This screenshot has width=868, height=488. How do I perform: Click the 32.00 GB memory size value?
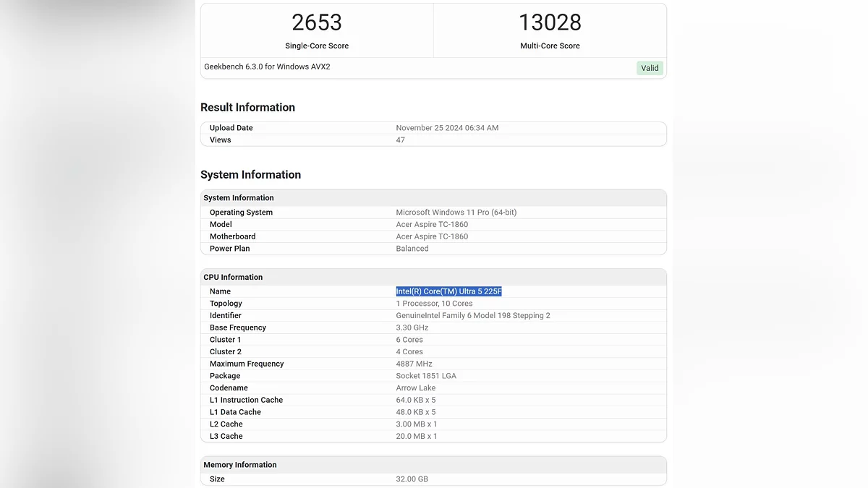(x=412, y=479)
